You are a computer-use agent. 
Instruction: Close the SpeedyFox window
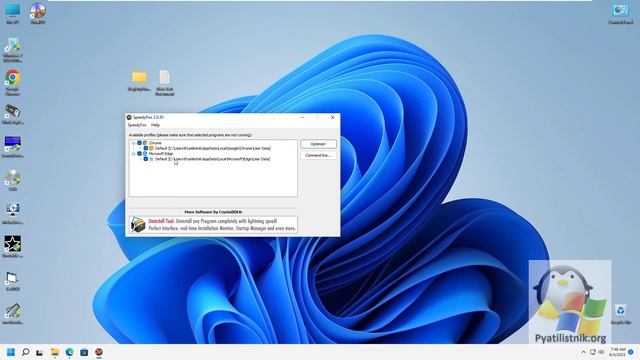tap(333, 117)
